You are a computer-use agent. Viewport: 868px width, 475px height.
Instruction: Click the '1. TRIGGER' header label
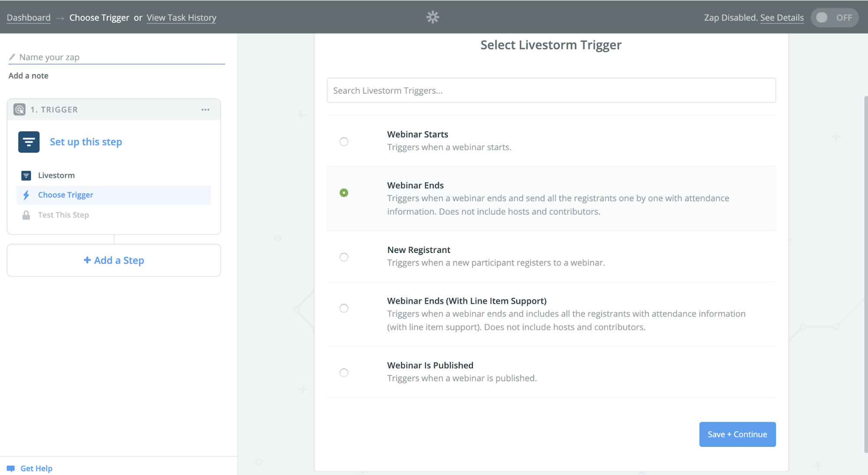[54, 110]
